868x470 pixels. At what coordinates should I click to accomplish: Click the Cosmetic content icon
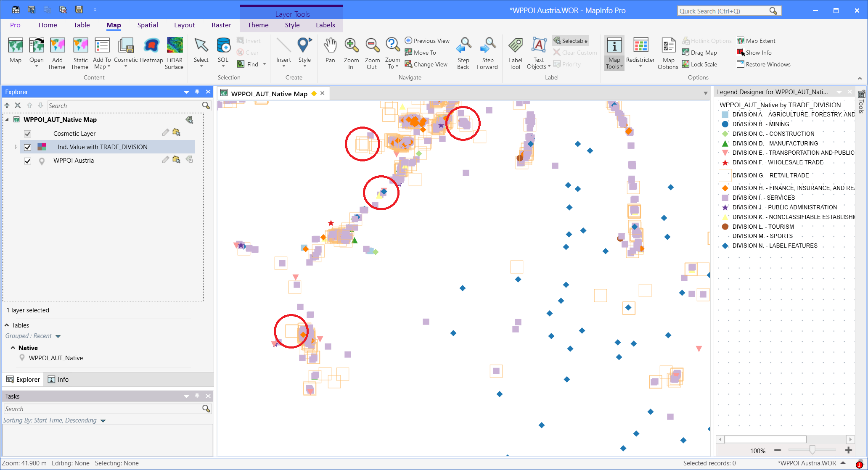126,45
